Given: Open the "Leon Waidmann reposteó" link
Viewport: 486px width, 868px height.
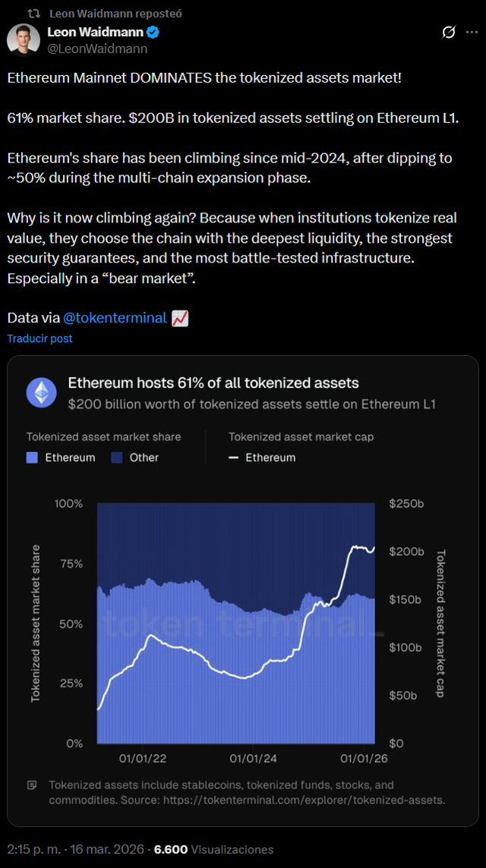Looking at the screenshot, I should click(x=115, y=14).
